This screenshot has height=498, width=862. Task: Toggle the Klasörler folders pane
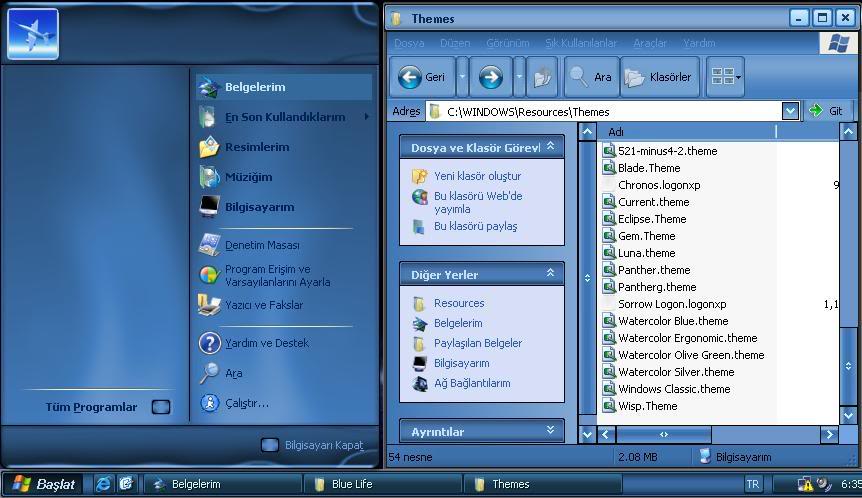660,77
